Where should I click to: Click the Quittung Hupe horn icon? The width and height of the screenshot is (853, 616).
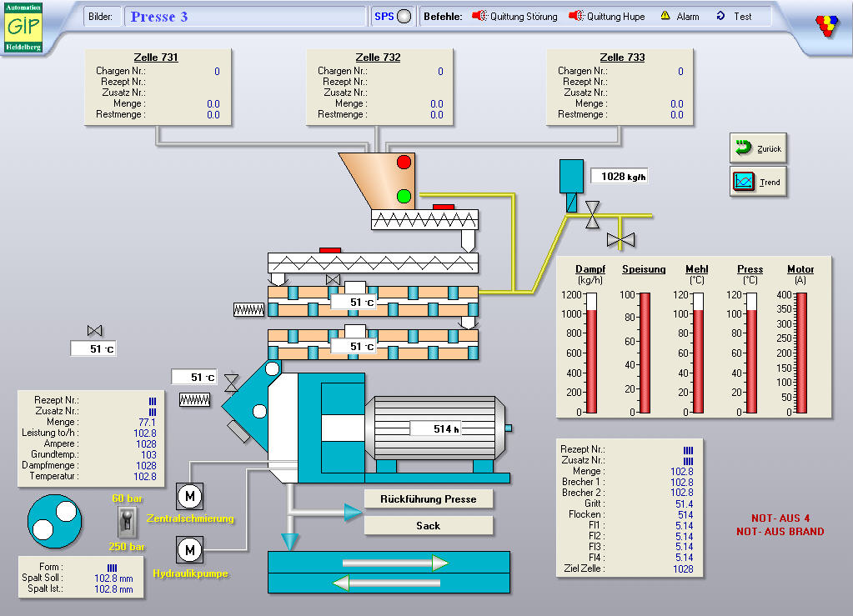click(x=576, y=16)
